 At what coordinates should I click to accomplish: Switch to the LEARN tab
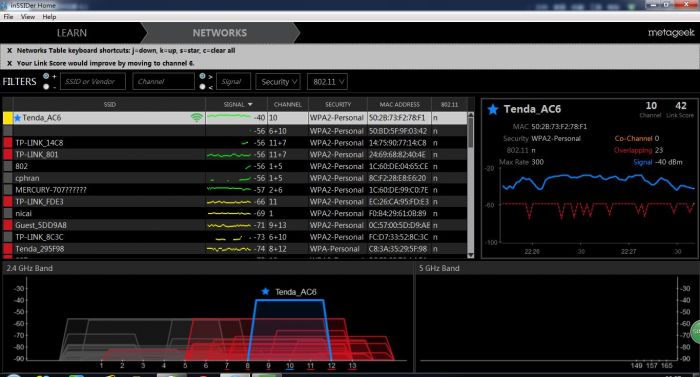click(71, 33)
